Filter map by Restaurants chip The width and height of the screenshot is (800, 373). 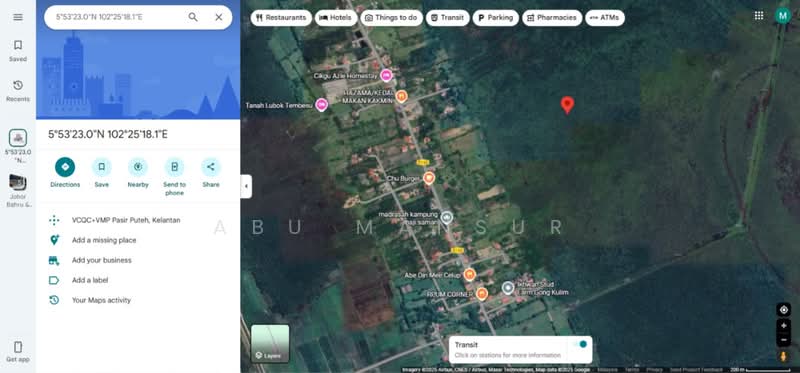click(x=281, y=17)
